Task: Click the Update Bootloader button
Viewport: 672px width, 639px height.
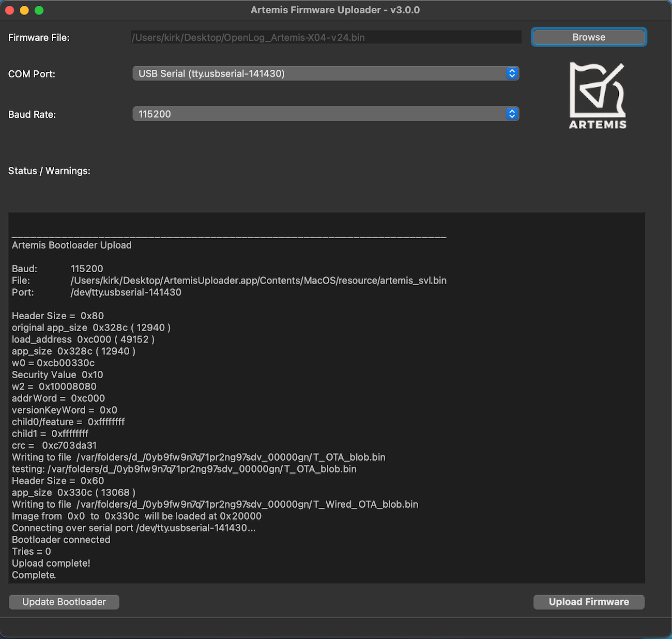Action: [x=64, y=602]
